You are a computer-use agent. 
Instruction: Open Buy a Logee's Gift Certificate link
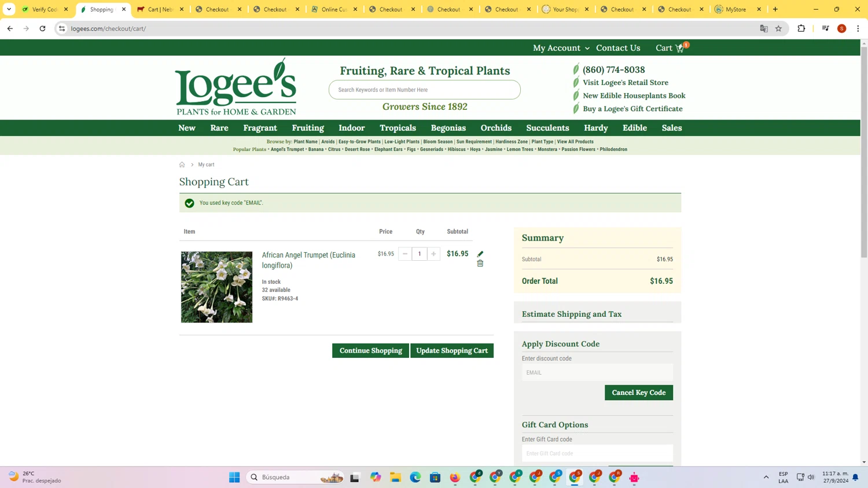tap(632, 109)
